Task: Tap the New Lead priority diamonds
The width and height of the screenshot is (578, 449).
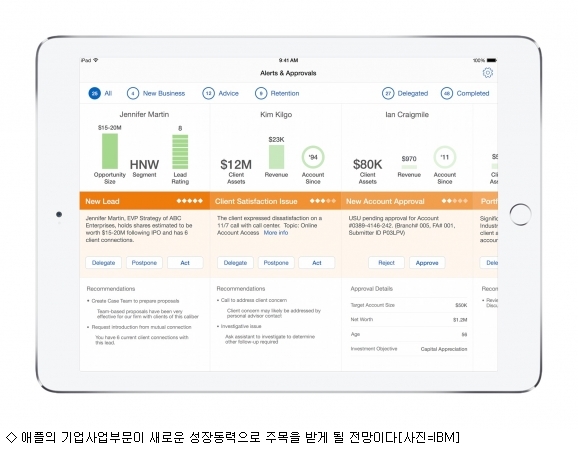Action: (189, 201)
